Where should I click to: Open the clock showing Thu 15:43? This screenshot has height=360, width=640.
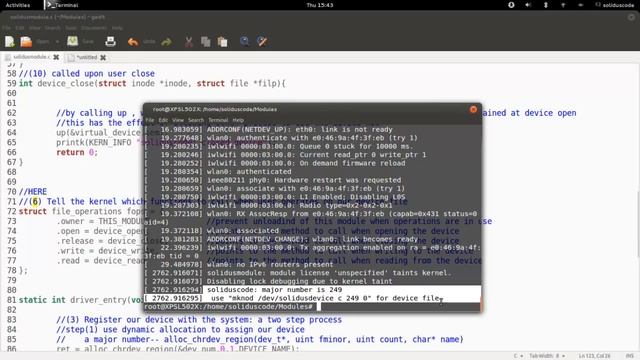[x=320, y=5]
